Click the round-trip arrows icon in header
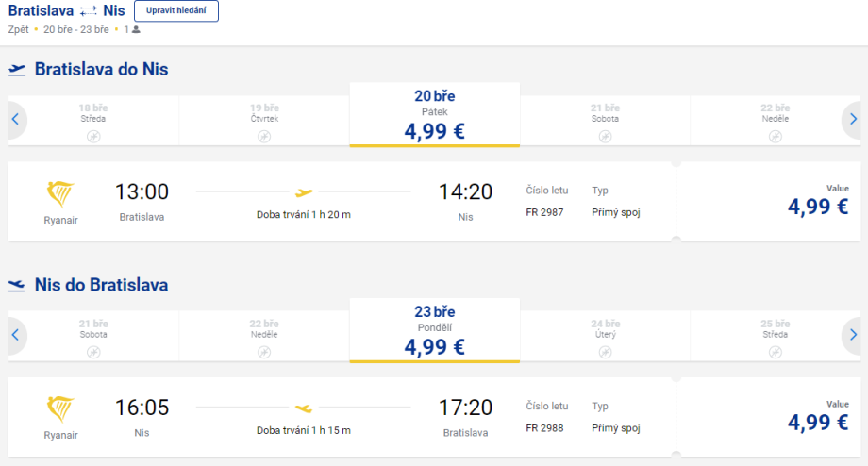The width and height of the screenshot is (868, 466). [x=89, y=11]
